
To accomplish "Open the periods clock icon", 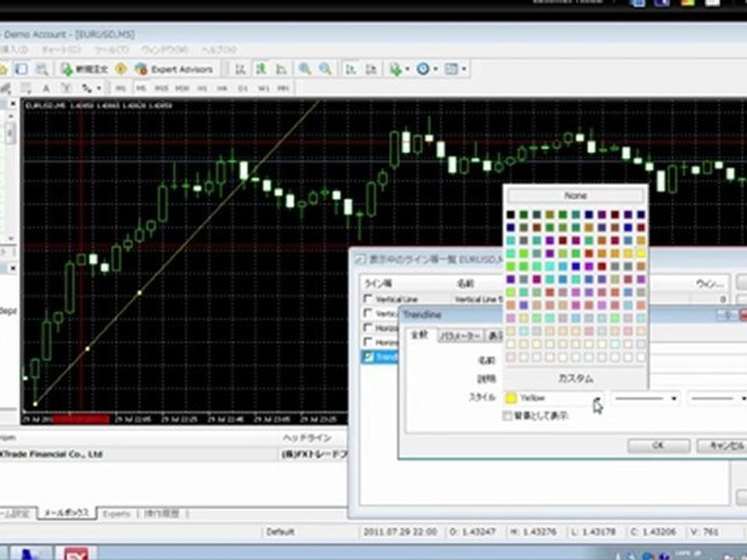I will (423, 69).
